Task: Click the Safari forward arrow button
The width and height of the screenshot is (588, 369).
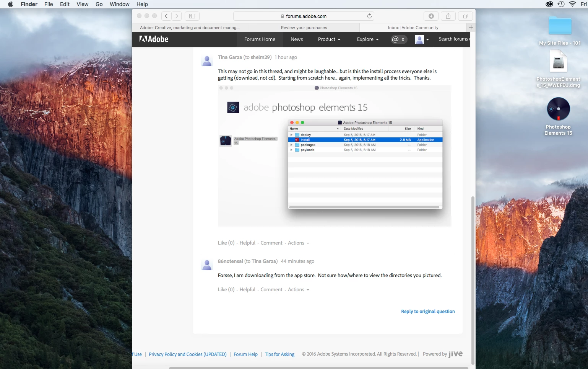Action: [176, 16]
